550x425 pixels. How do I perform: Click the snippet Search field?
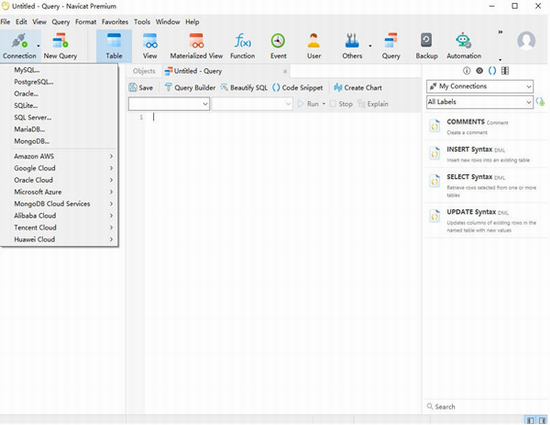click(x=485, y=407)
